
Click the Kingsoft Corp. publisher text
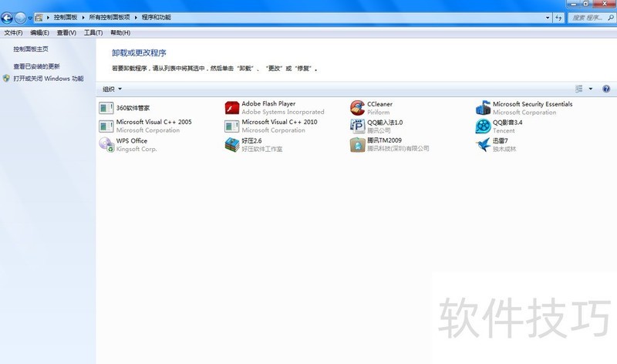click(137, 149)
